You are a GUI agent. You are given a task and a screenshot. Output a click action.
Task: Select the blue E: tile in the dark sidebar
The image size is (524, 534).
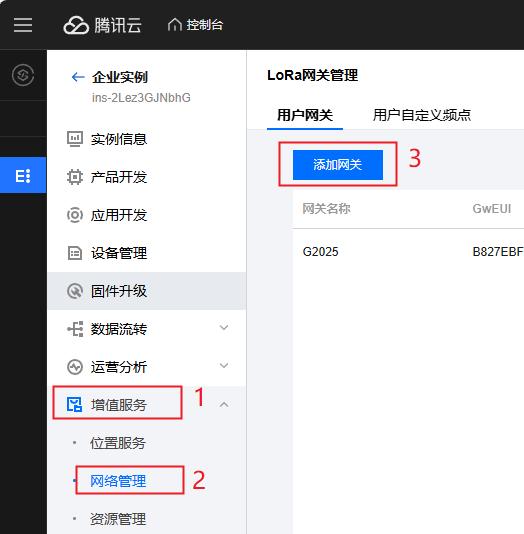coord(23,175)
